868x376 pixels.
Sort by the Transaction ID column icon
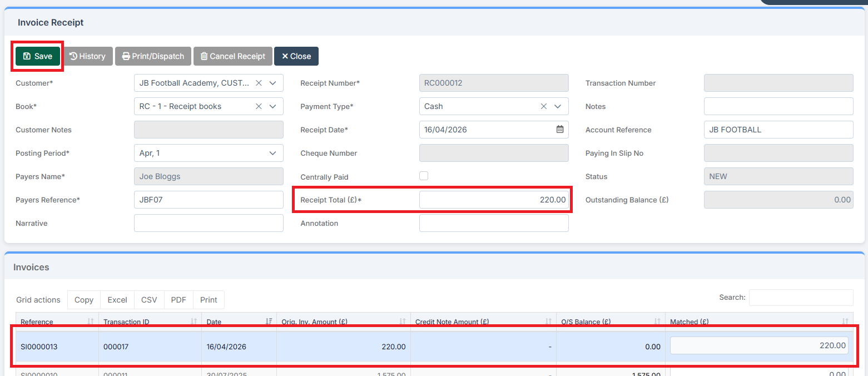click(x=194, y=321)
